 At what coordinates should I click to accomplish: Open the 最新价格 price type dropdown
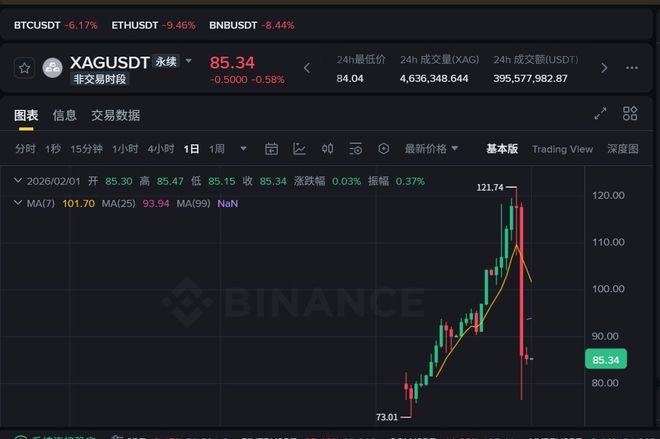tap(431, 149)
